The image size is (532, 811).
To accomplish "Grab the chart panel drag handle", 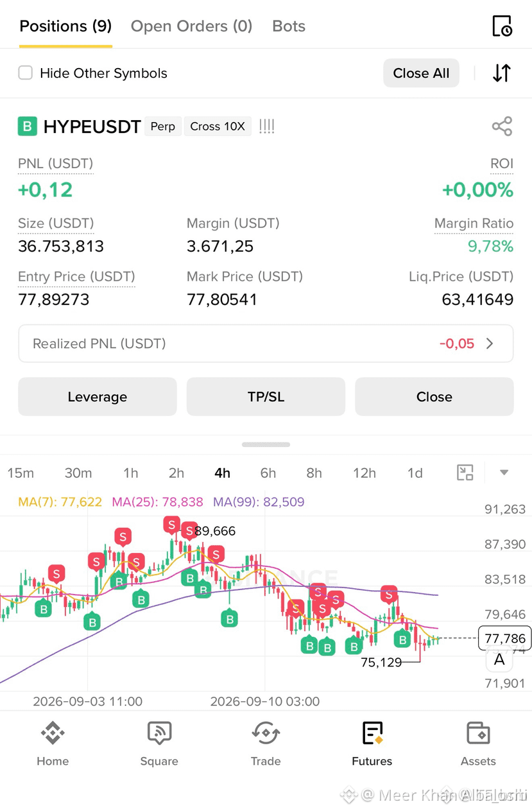I will tap(266, 444).
